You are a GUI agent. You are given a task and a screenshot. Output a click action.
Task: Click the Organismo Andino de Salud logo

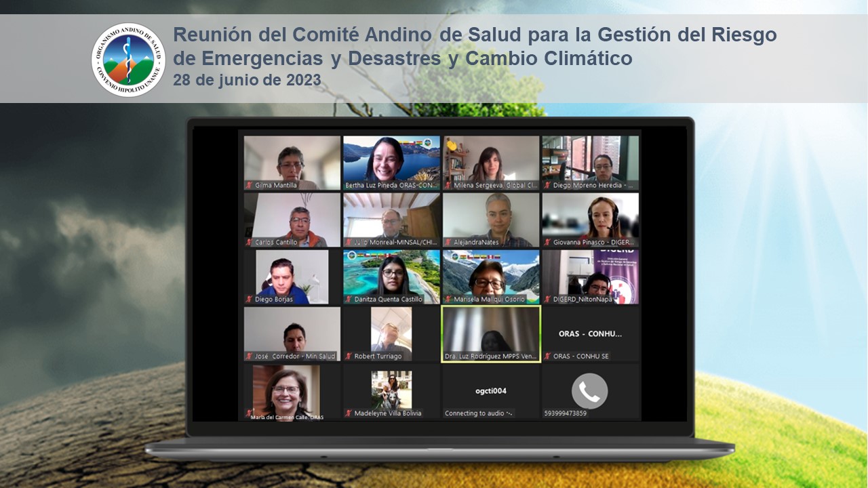point(128,60)
